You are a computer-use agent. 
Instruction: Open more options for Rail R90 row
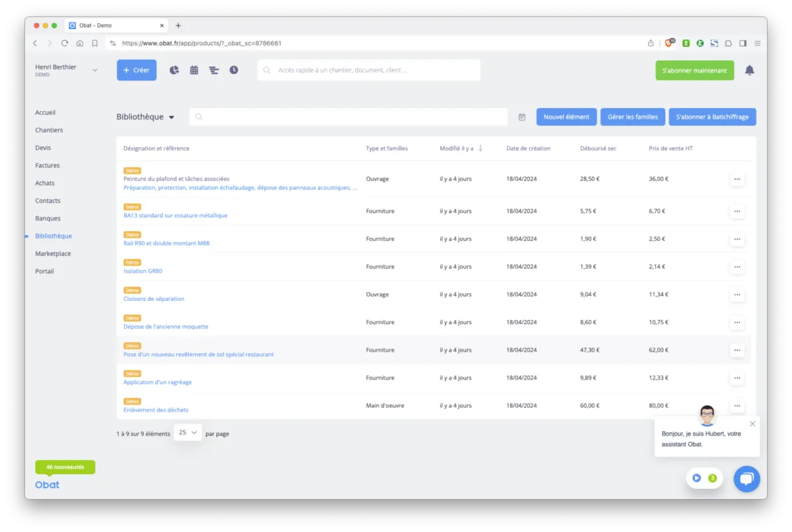737,239
